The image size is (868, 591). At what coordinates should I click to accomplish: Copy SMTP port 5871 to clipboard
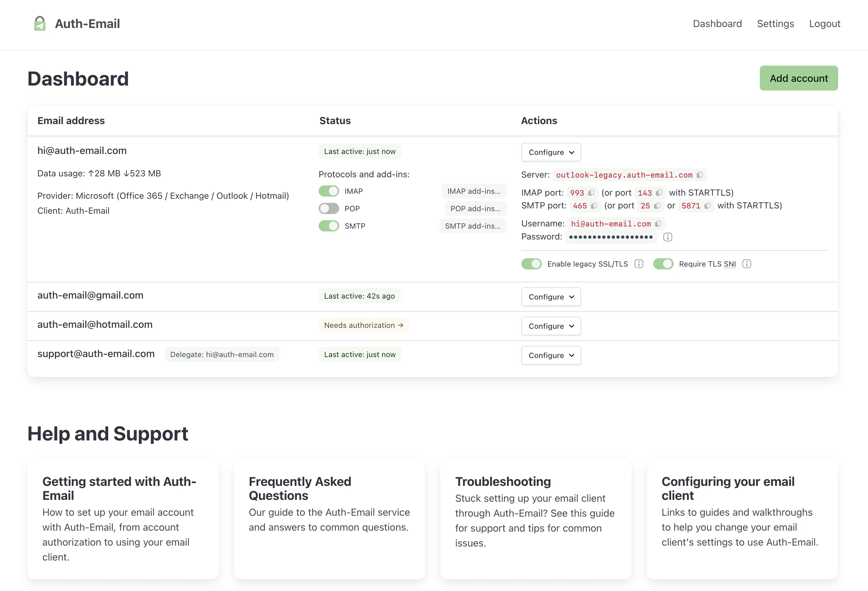707,206
